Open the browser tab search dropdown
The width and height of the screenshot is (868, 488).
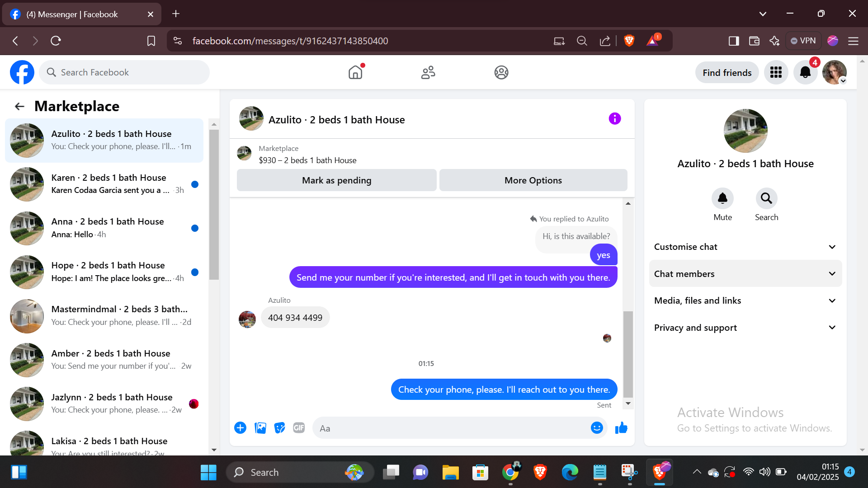click(763, 14)
